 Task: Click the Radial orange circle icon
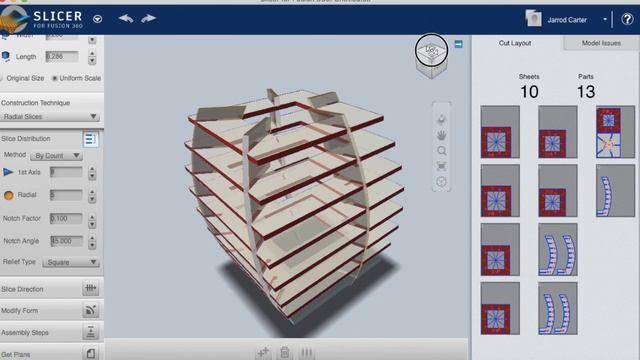click(x=9, y=195)
